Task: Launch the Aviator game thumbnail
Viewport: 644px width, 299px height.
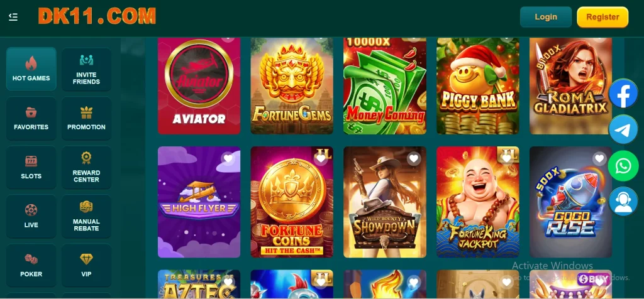Action: pyautogui.click(x=199, y=85)
